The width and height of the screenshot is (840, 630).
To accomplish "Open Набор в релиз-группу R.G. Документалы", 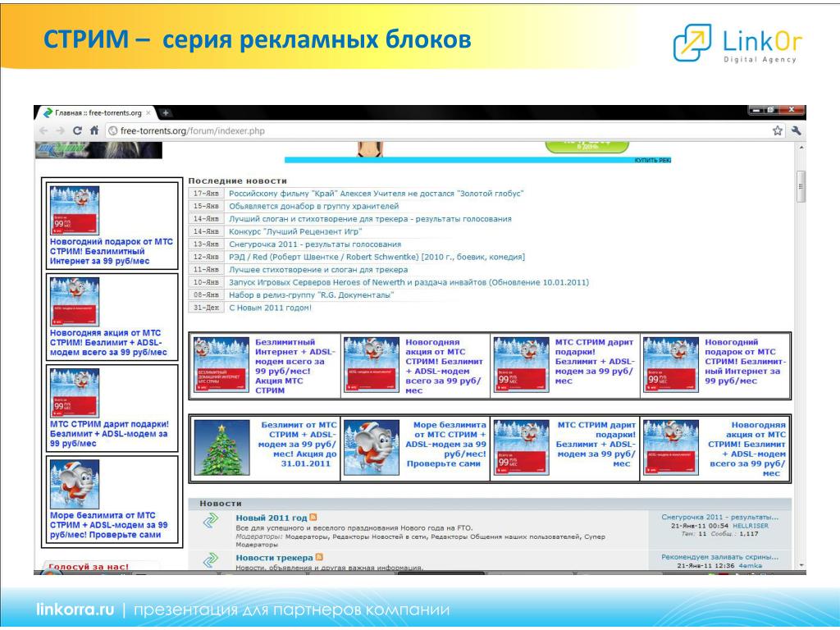I will (x=311, y=295).
